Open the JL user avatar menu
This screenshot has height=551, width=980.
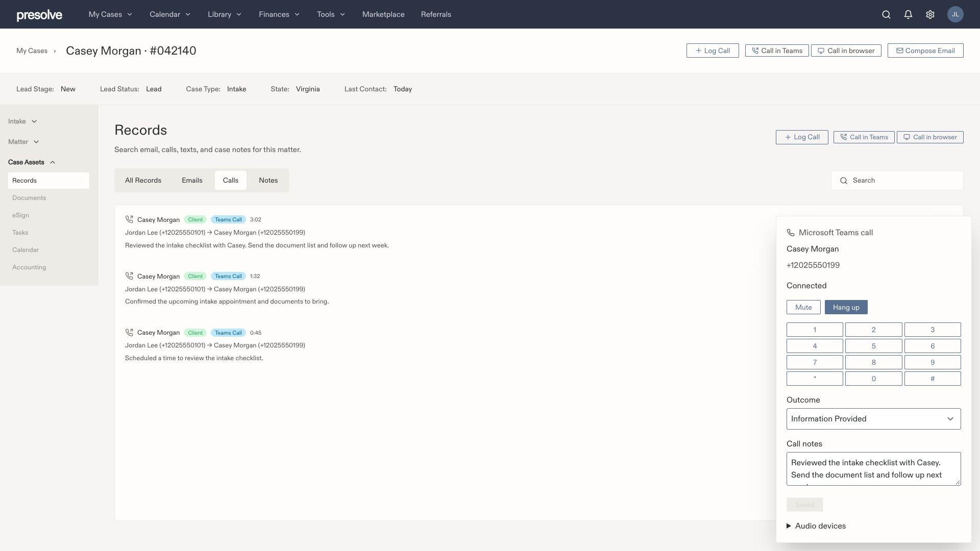pyautogui.click(x=955, y=14)
